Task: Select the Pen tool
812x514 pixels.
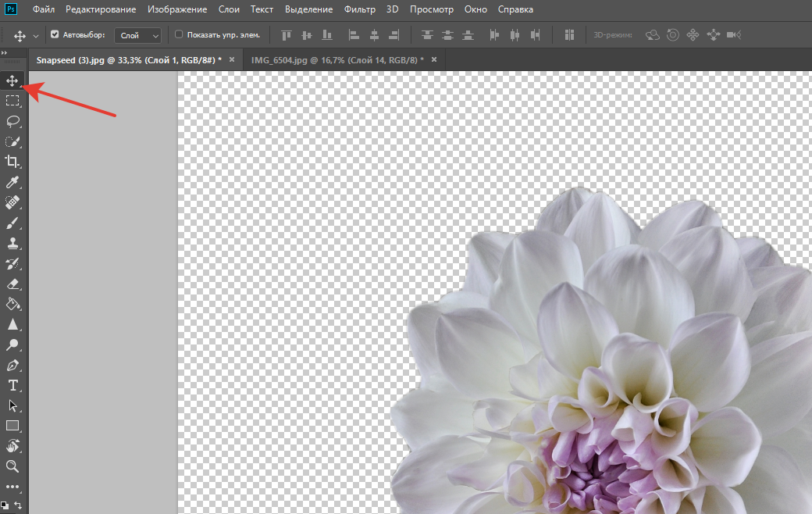Action: point(12,366)
